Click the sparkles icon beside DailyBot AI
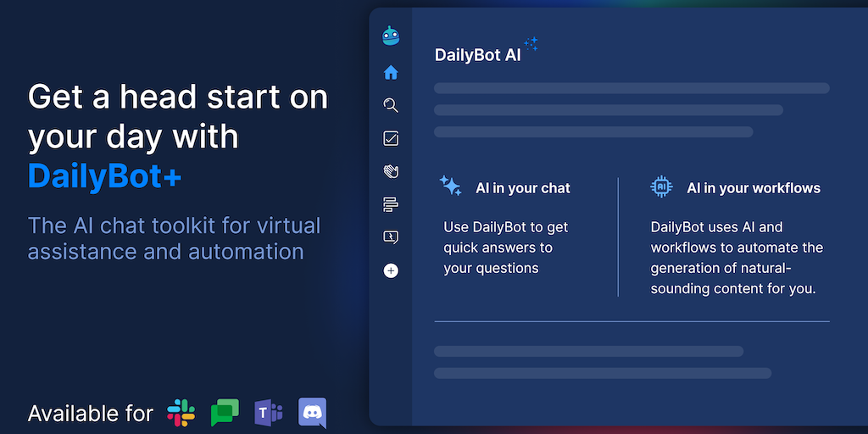The height and width of the screenshot is (434, 868). coord(531,44)
